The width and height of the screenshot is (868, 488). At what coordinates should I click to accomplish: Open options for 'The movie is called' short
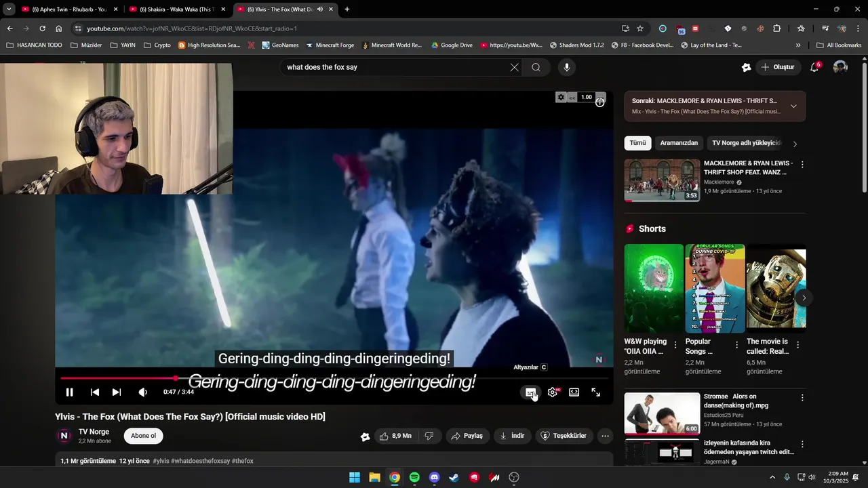[x=797, y=345]
